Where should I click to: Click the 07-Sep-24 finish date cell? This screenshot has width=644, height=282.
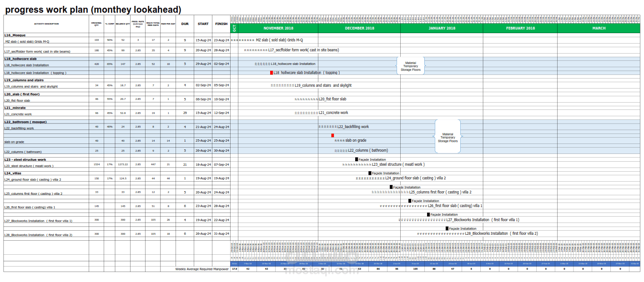pyautogui.click(x=221, y=165)
